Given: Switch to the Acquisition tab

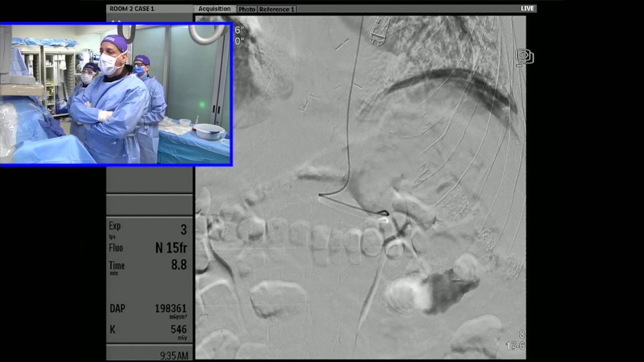Looking at the screenshot, I should (x=214, y=9).
